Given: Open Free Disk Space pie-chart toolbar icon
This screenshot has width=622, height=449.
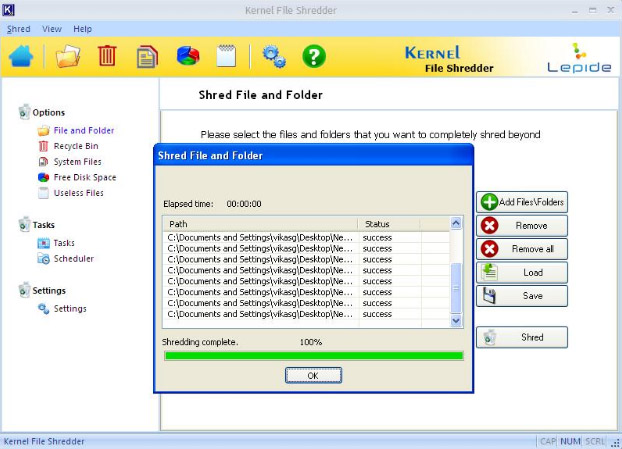Looking at the screenshot, I should [188, 56].
